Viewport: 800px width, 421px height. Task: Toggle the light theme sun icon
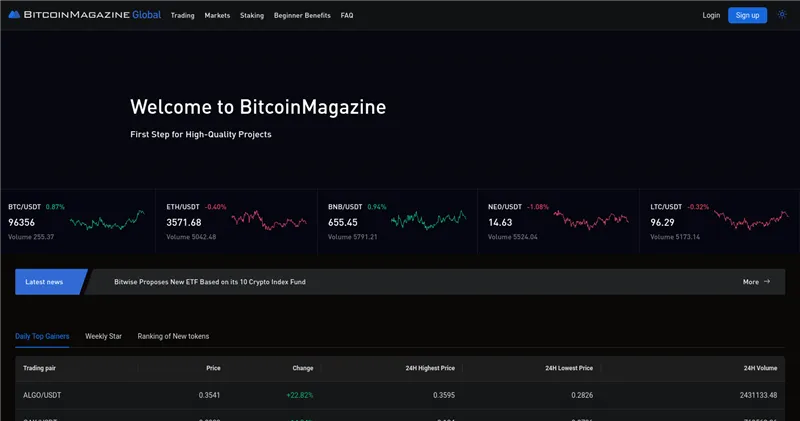(x=782, y=15)
